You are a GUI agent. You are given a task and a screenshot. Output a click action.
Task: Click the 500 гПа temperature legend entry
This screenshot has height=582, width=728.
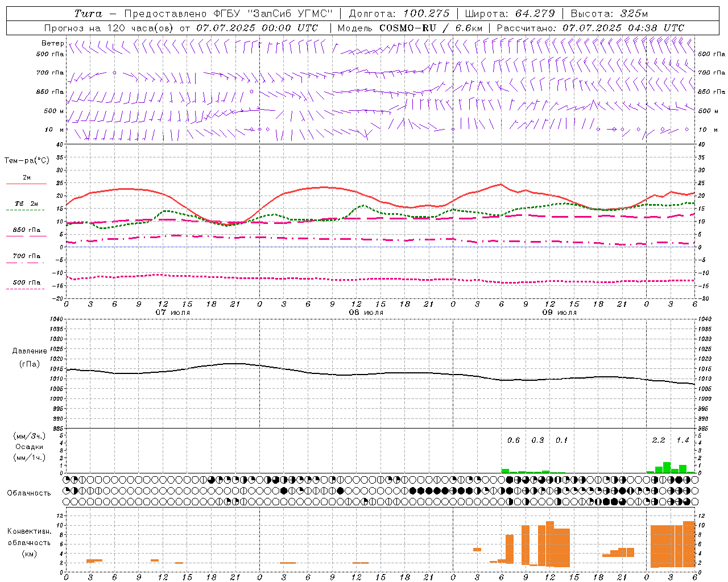pyautogui.click(x=27, y=282)
